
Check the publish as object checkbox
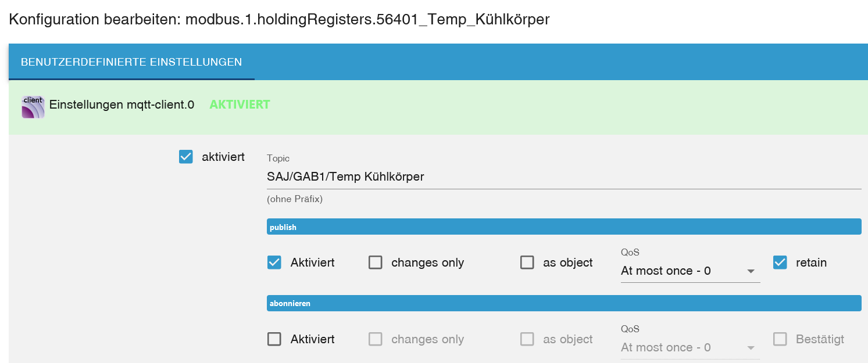[527, 263]
